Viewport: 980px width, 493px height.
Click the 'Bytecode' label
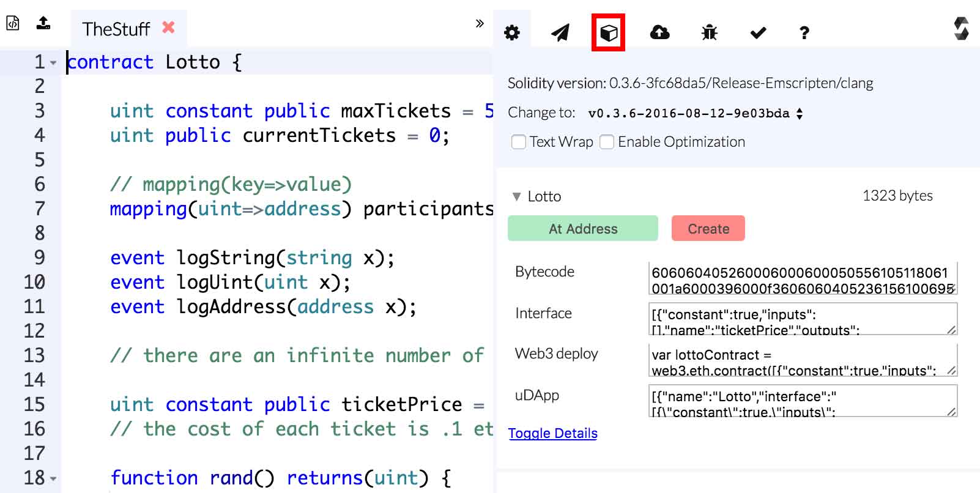click(x=544, y=272)
